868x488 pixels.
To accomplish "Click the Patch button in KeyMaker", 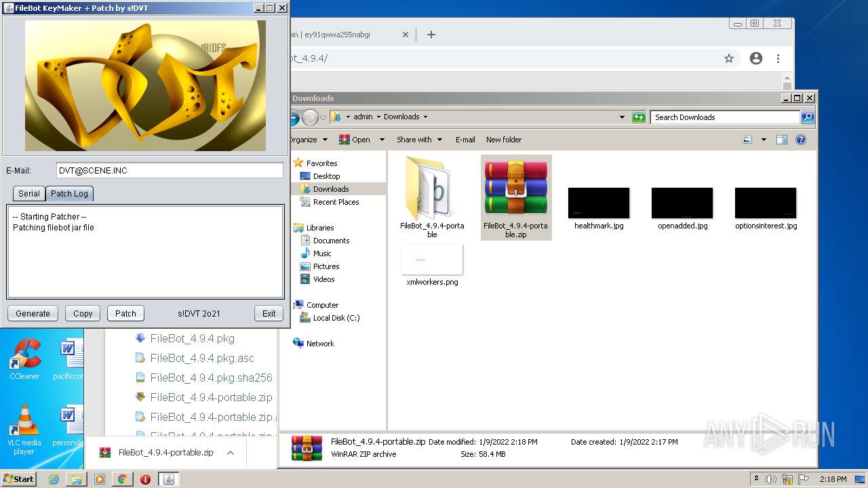I will 125,313.
